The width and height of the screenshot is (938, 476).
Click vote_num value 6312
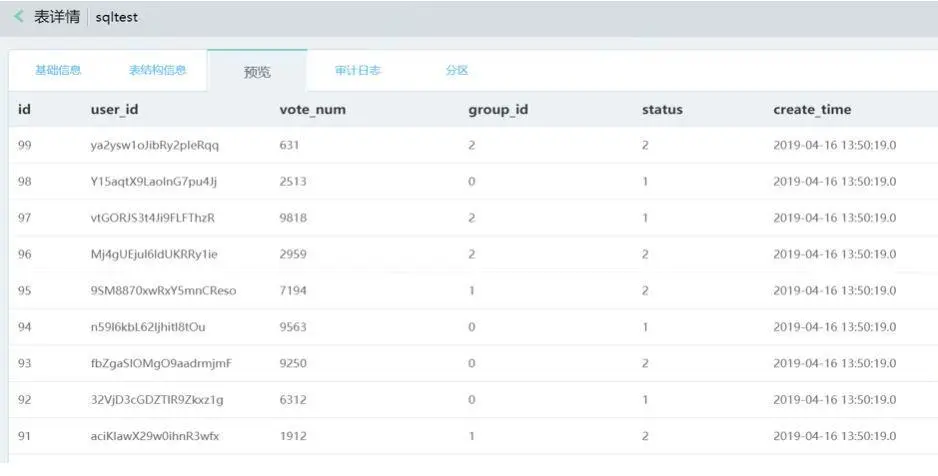pyautogui.click(x=293, y=400)
